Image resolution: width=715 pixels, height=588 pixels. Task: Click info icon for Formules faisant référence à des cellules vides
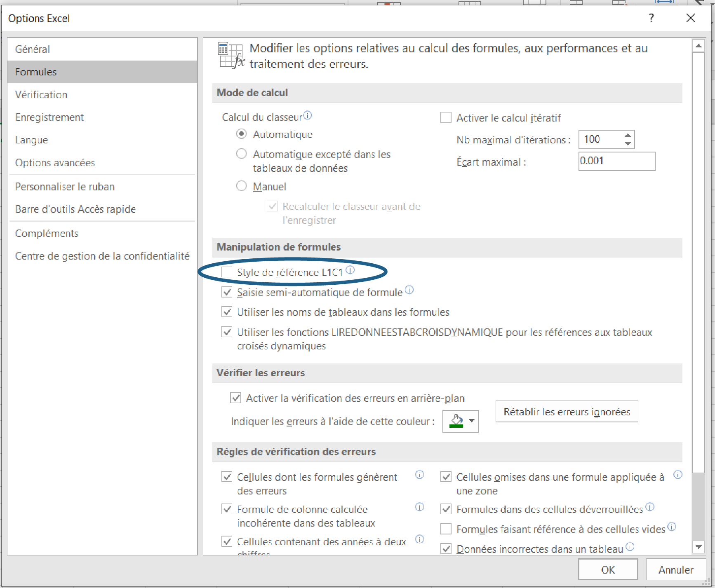[x=672, y=527]
